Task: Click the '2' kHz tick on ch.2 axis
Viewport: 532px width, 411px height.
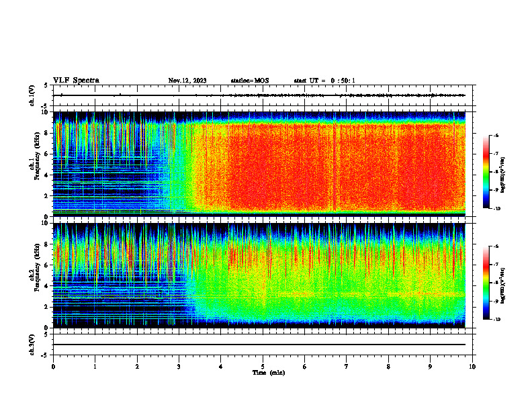Action: tap(46, 307)
